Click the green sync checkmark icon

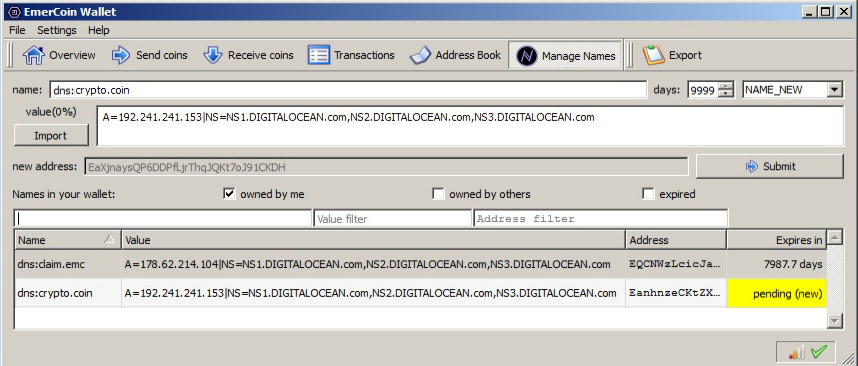[x=819, y=352]
